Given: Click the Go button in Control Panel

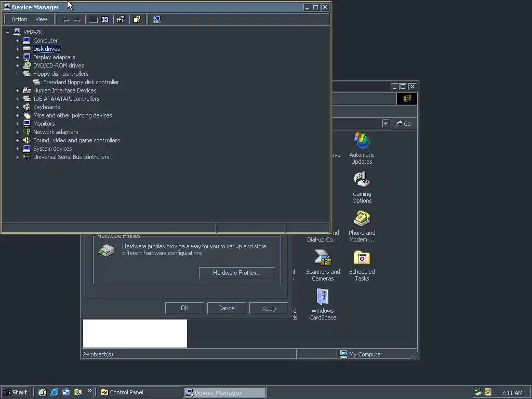Looking at the screenshot, I should pyautogui.click(x=404, y=124).
